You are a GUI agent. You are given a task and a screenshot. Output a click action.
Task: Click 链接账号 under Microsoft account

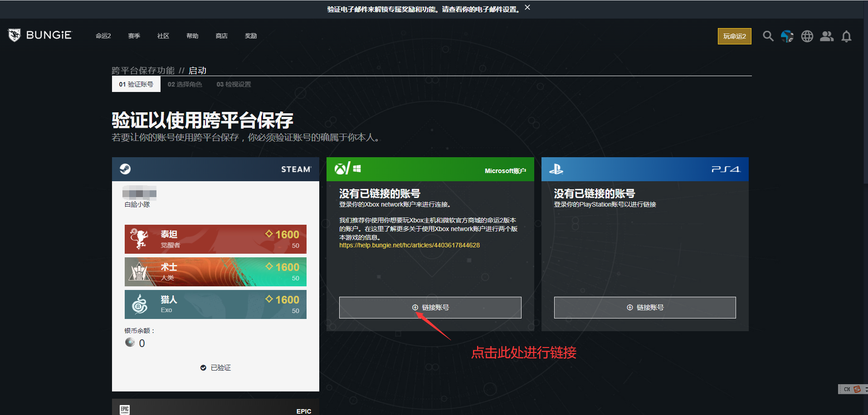point(430,308)
